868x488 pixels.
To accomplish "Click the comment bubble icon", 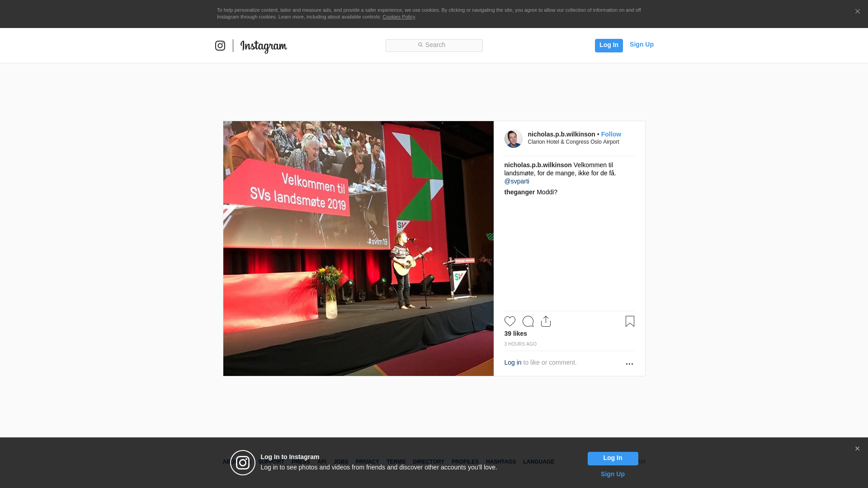I will [x=528, y=321].
